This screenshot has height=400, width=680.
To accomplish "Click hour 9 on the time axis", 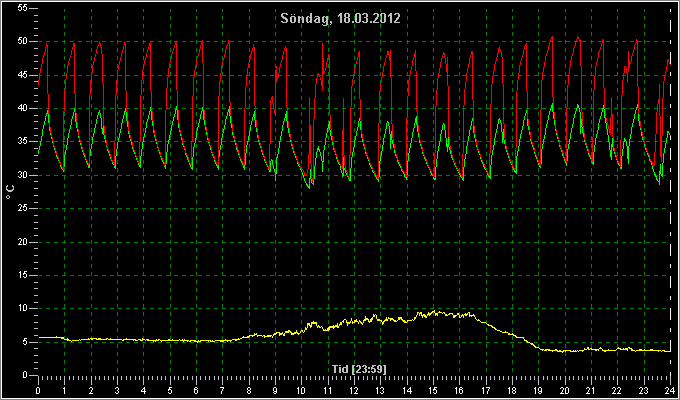I will tap(275, 391).
